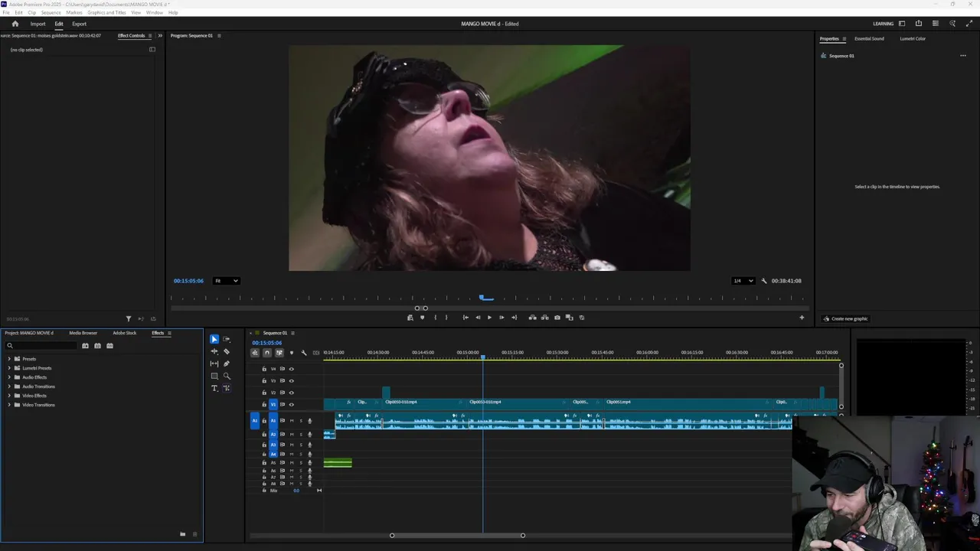Expand the Presets folder

click(9, 359)
